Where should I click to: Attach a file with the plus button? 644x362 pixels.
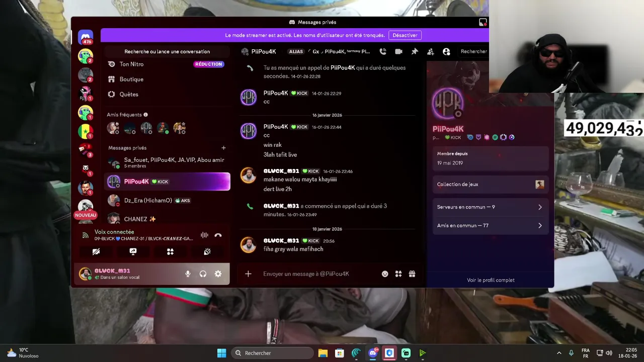click(x=248, y=274)
